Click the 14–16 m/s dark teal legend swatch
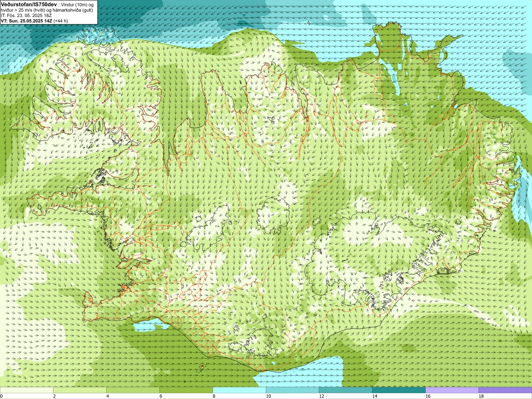 pyautogui.click(x=399, y=390)
